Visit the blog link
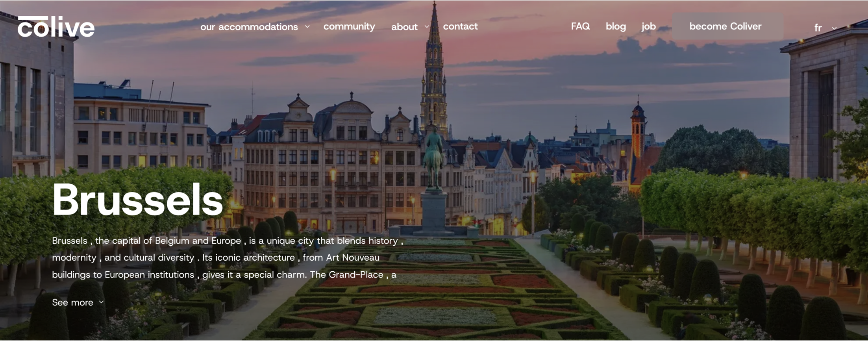The width and height of the screenshot is (868, 341). [x=616, y=26]
